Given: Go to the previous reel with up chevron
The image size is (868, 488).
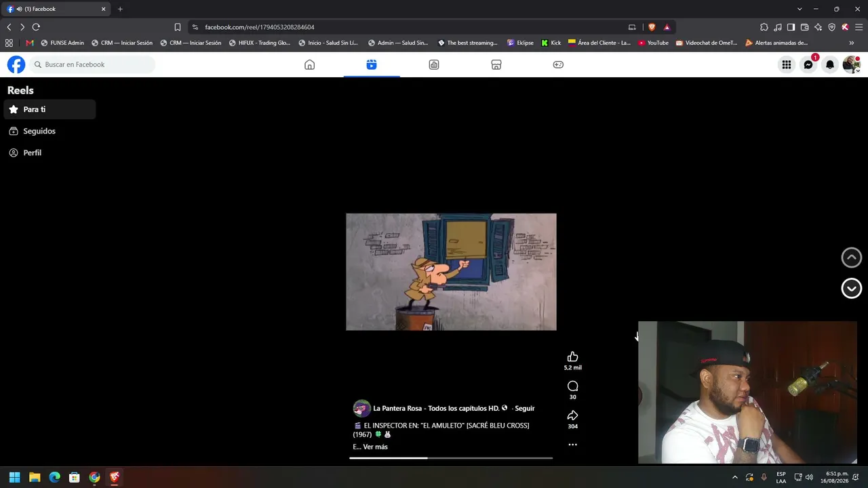Looking at the screenshot, I should [852, 258].
